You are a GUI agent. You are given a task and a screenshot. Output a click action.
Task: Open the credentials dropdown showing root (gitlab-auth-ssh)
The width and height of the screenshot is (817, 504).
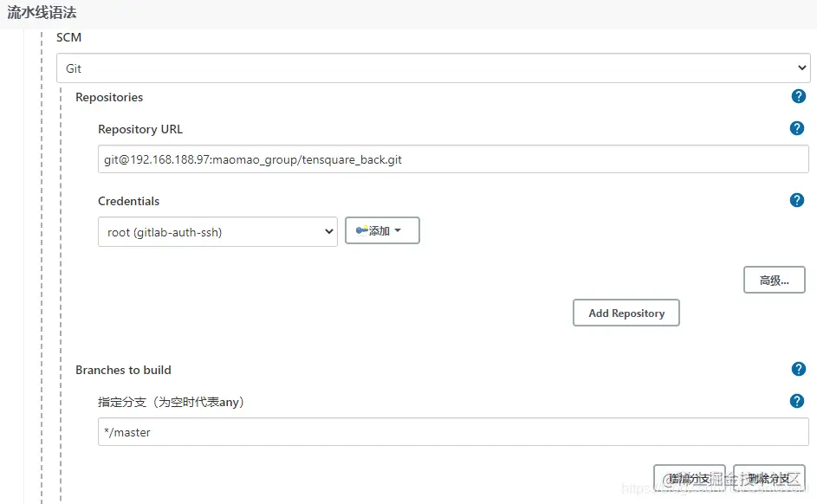tap(217, 232)
